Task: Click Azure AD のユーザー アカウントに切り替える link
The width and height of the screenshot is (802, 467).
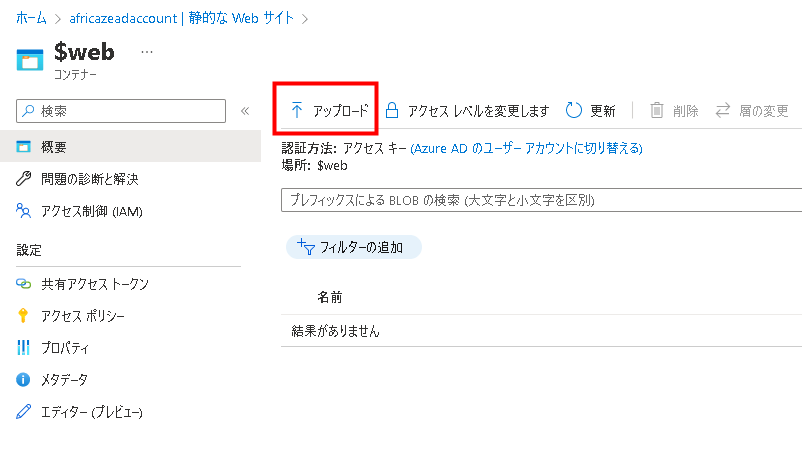Action: (526, 148)
